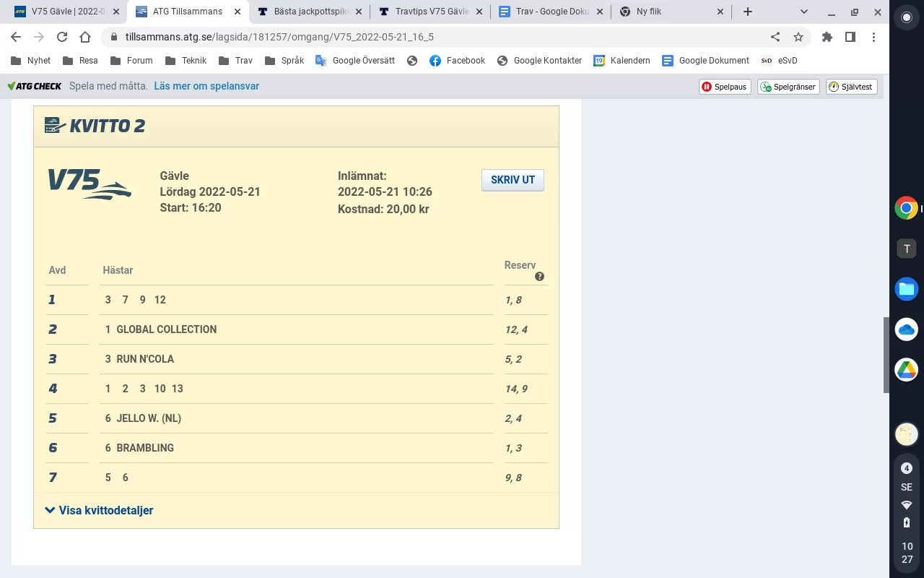The image size is (924, 578).
Task: Select the V75 logo on the receipt
Action: tap(89, 184)
